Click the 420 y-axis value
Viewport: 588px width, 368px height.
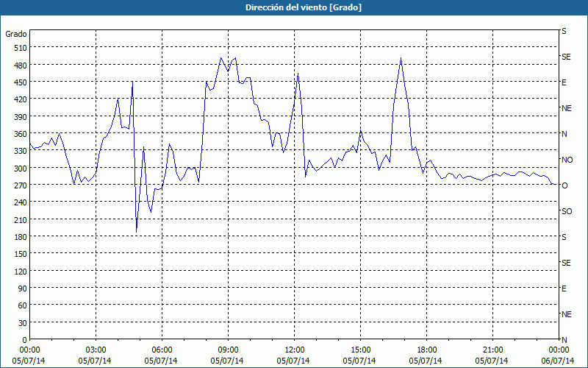[21, 99]
